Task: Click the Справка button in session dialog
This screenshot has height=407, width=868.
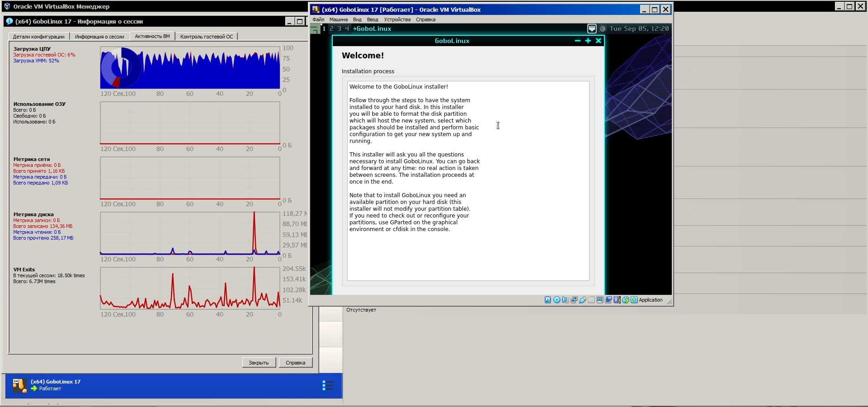Action: [295, 363]
